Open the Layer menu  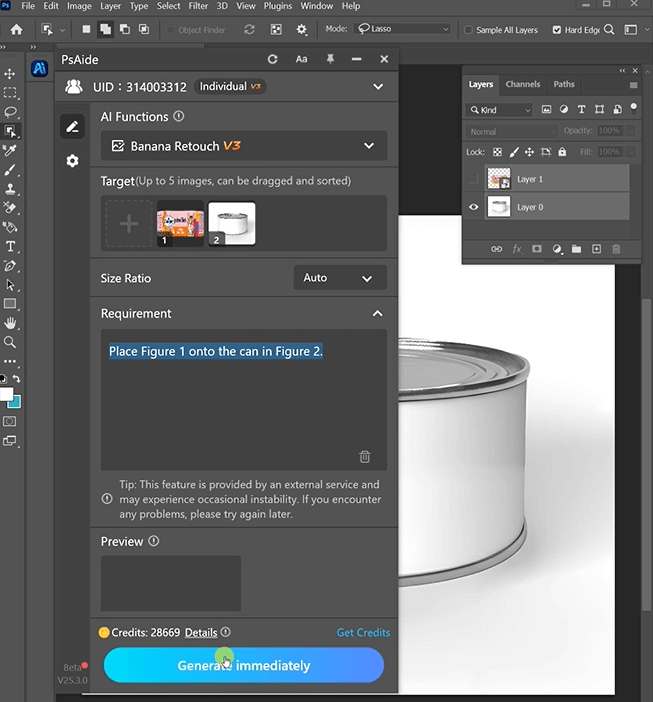coord(110,6)
